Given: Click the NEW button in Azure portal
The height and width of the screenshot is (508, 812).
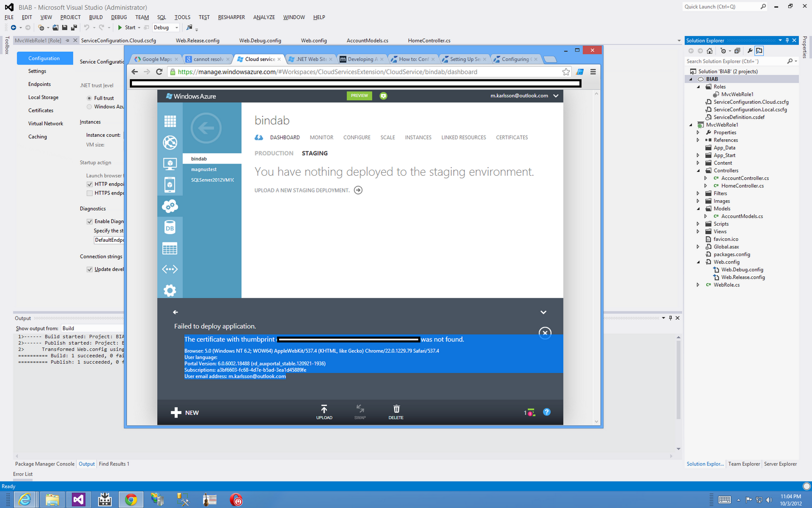Looking at the screenshot, I should [185, 412].
